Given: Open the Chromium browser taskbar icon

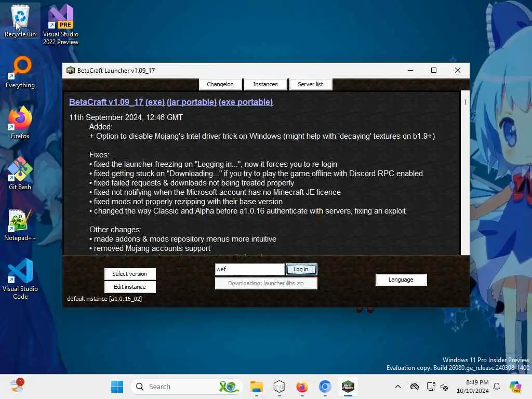Looking at the screenshot, I should tap(325, 387).
